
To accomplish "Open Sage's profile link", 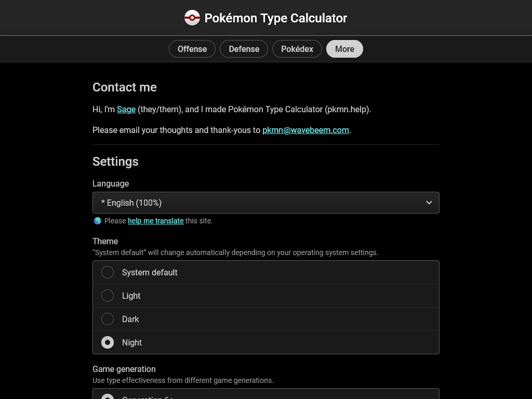I will (x=126, y=109).
